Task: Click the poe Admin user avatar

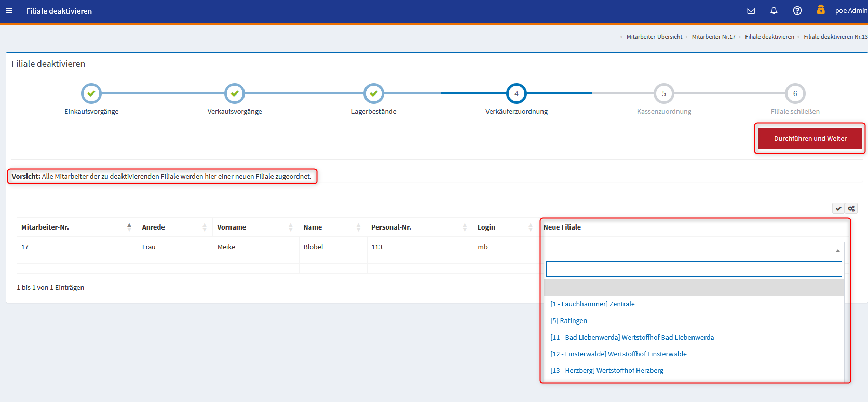Action: [x=821, y=10]
